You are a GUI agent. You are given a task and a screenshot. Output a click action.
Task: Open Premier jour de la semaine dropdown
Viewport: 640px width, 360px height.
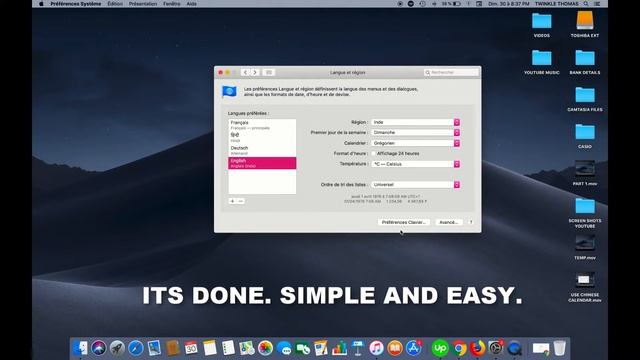coord(416,133)
